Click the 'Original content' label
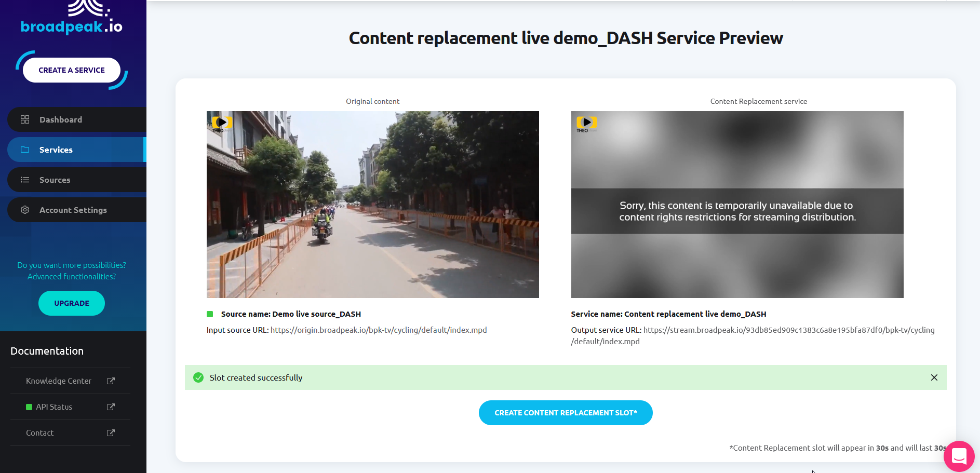Viewport: 980px width, 473px height. tap(373, 101)
